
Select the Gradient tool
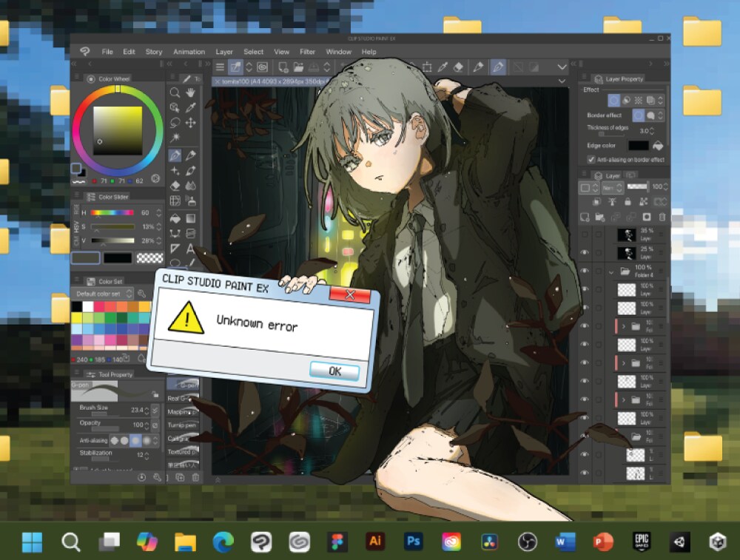click(191, 218)
